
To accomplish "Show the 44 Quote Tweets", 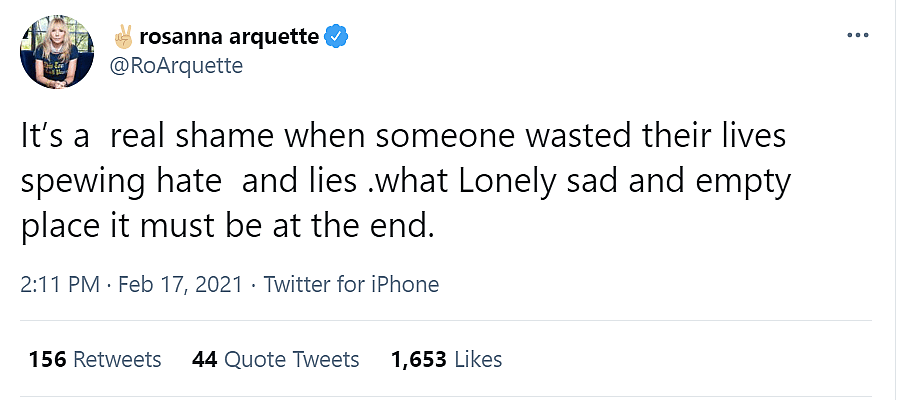I will click(275, 359).
